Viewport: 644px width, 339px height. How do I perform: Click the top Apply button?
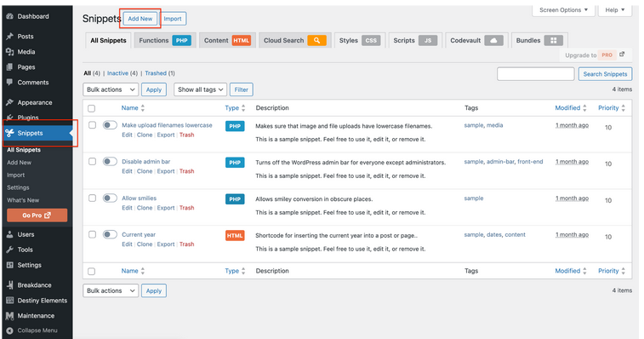tap(154, 89)
